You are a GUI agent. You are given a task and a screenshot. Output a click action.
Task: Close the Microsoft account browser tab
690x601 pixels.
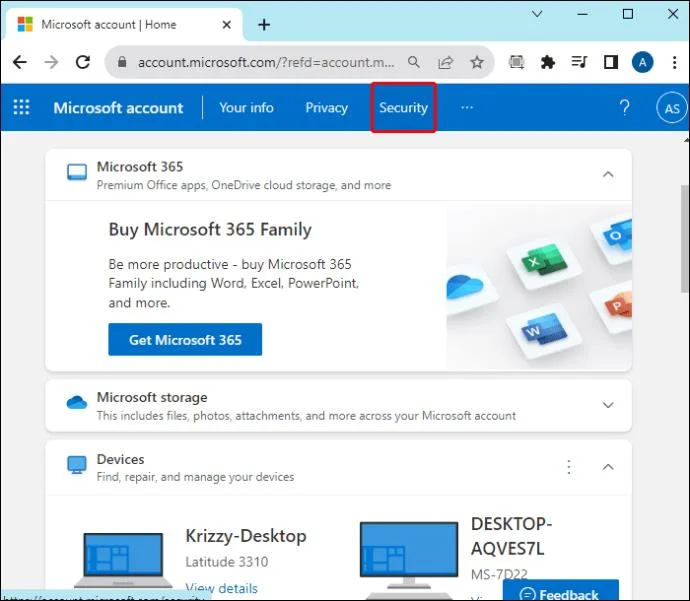[227, 25]
